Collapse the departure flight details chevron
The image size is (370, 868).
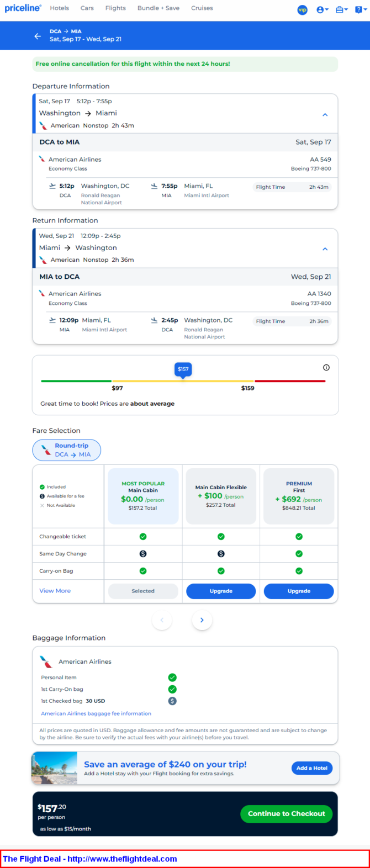(x=325, y=115)
